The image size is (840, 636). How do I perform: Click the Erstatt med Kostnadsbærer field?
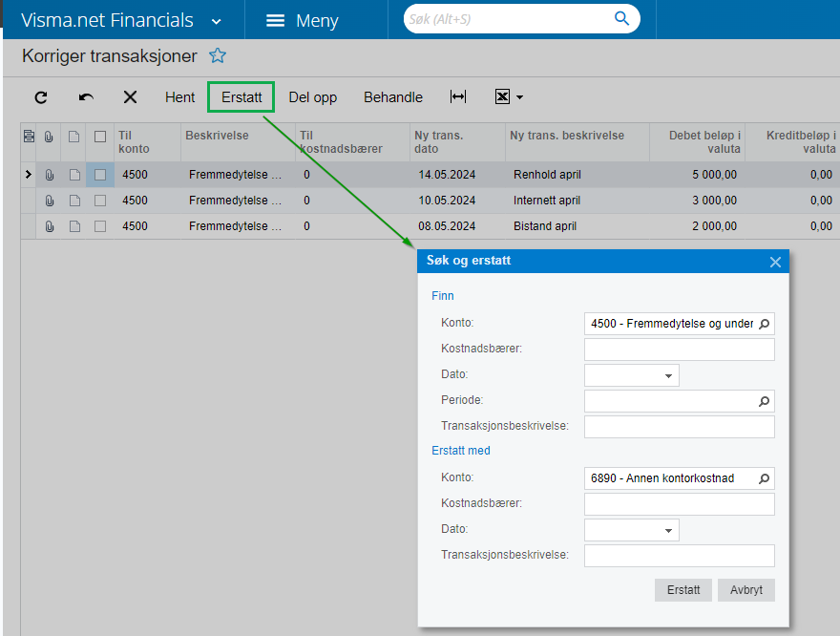(680, 504)
